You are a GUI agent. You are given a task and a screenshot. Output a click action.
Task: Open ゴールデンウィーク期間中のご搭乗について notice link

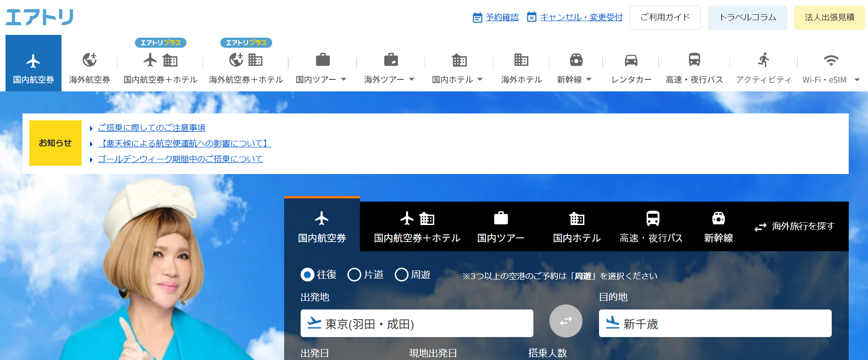(180, 159)
